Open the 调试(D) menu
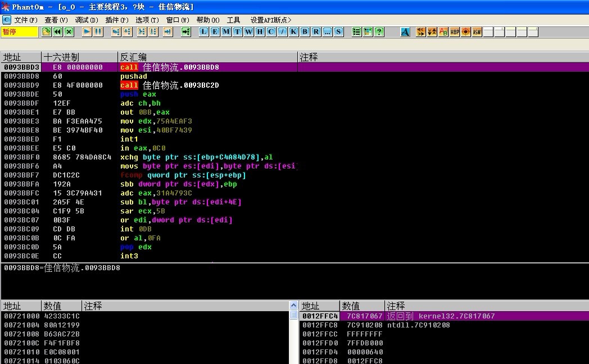The image size is (589, 364). pos(87,20)
